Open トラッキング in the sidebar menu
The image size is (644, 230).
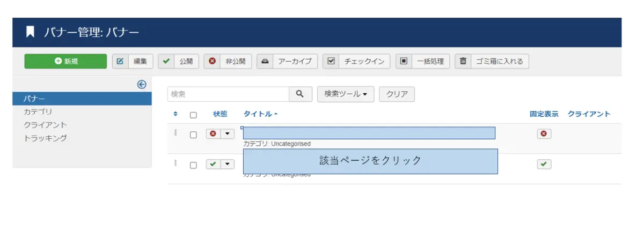[45, 138]
